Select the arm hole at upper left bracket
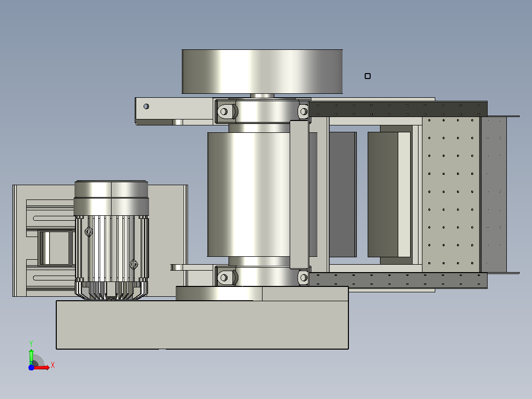The width and height of the screenshot is (532, 399). [146, 106]
